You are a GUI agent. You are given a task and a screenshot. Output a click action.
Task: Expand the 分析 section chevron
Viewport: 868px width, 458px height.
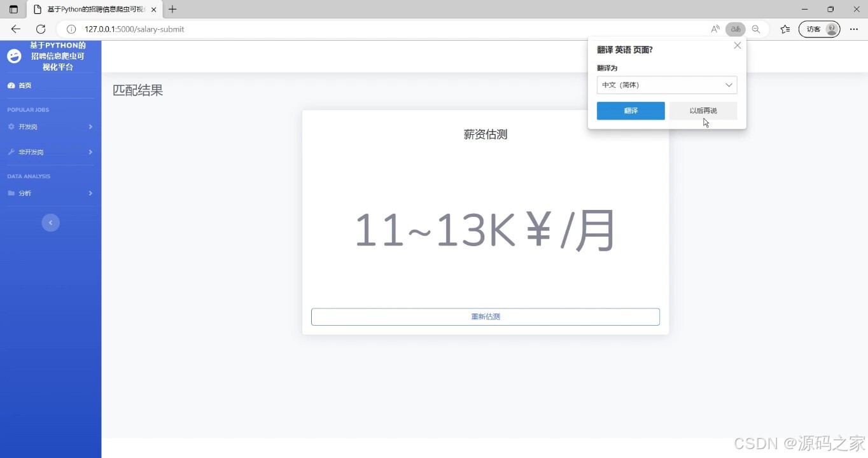pos(90,193)
